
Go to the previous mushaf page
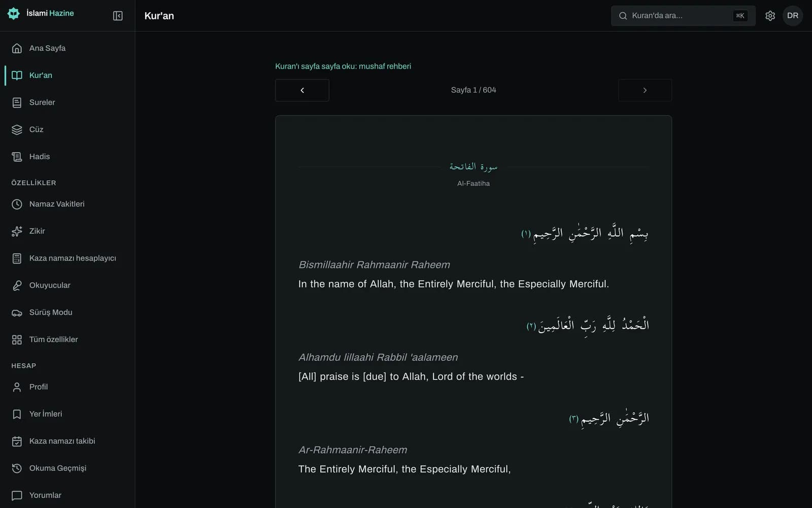coord(302,90)
